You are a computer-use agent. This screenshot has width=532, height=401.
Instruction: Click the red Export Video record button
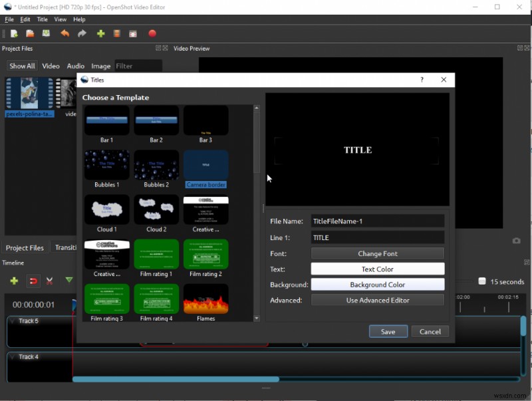(152, 34)
